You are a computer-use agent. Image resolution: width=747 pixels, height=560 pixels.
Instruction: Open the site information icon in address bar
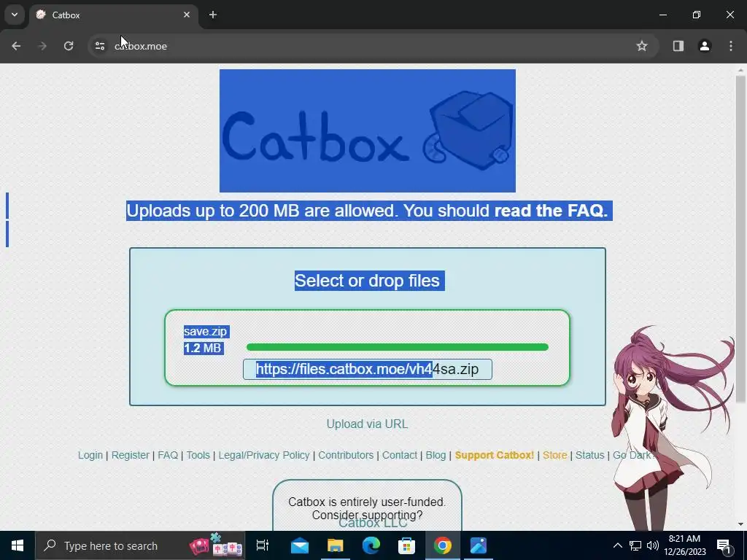[99, 46]
